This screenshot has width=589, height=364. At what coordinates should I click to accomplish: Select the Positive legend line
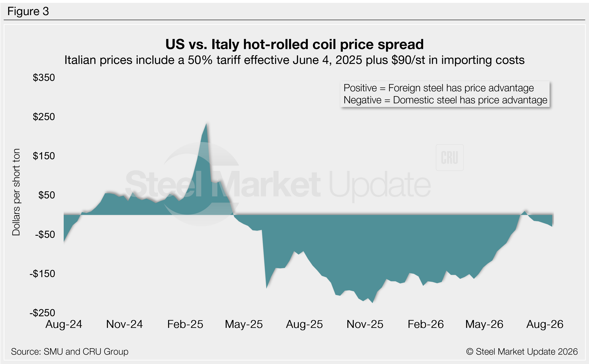point(438,88)
